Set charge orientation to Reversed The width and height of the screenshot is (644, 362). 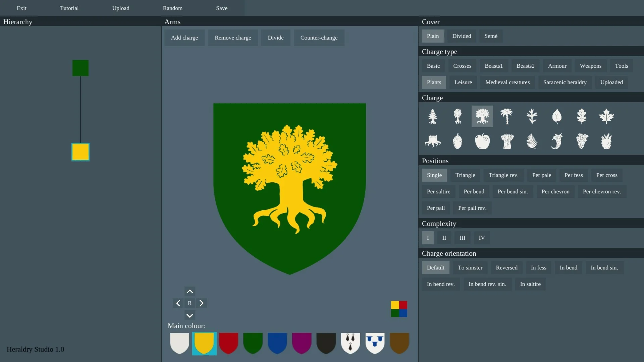(506, 267)
